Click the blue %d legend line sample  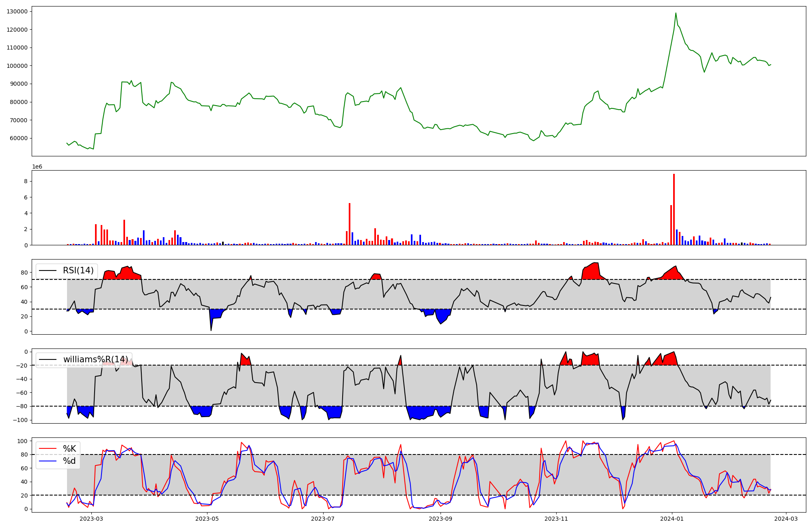[x=48, y=461]
